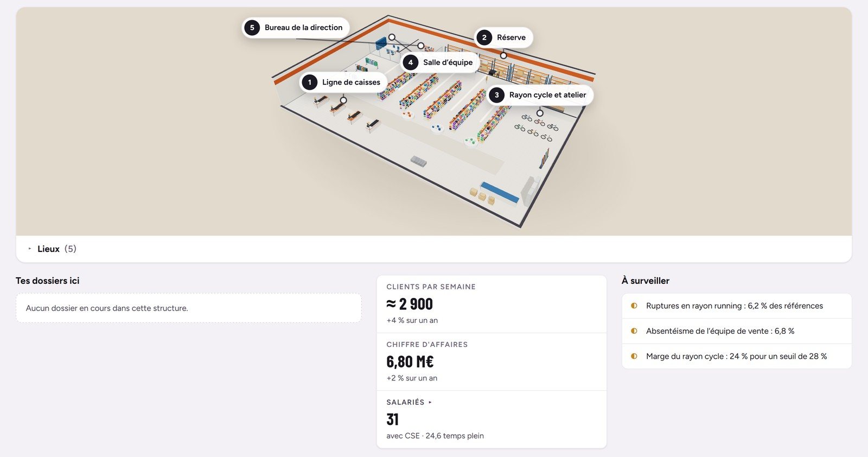Click the alert icon beside Marge du rayon cycle
This screenshot has height=457, width=868.
click(634, 357)
